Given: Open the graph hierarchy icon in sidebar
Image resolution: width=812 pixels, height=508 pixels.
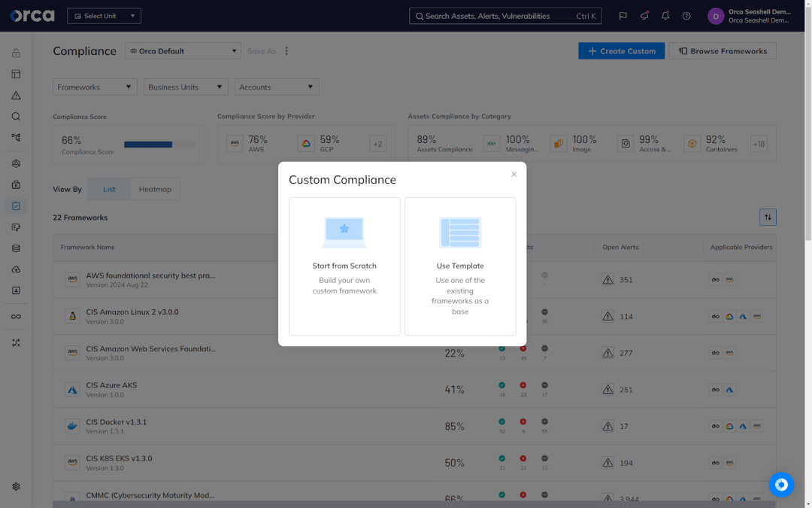Looking at the screenshot, I should [x=16, y=138].
